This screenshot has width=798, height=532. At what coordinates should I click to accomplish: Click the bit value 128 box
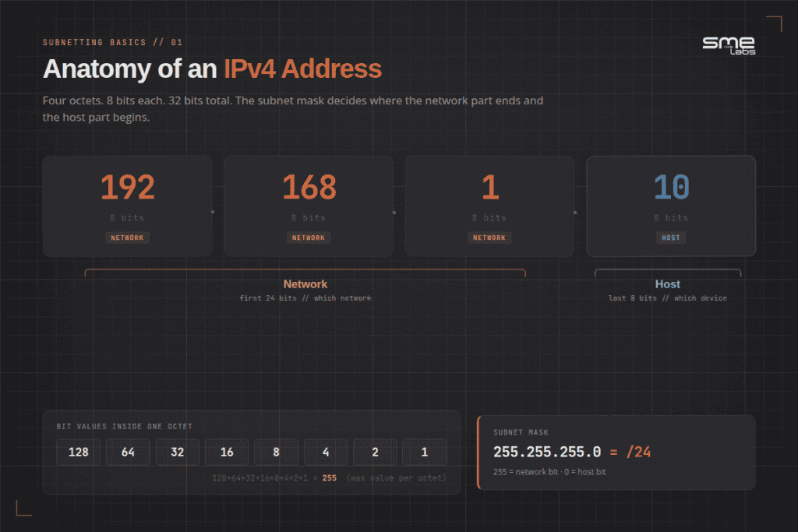(x=79, y=452)
